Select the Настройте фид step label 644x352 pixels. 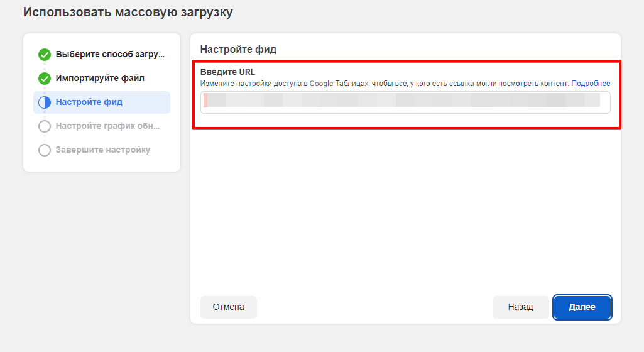[x=89, y=102]
